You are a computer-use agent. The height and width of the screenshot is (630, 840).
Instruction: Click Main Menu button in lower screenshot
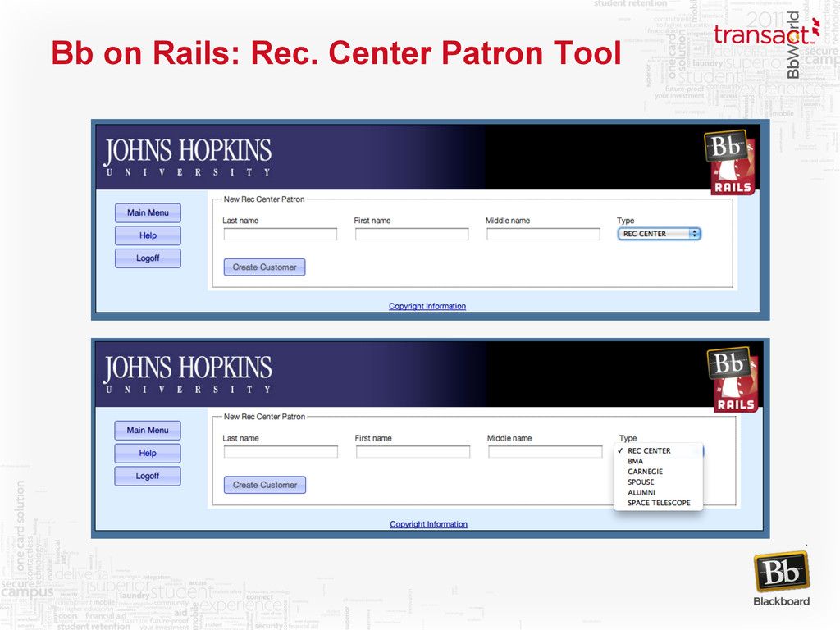click(x=148, y=430)
